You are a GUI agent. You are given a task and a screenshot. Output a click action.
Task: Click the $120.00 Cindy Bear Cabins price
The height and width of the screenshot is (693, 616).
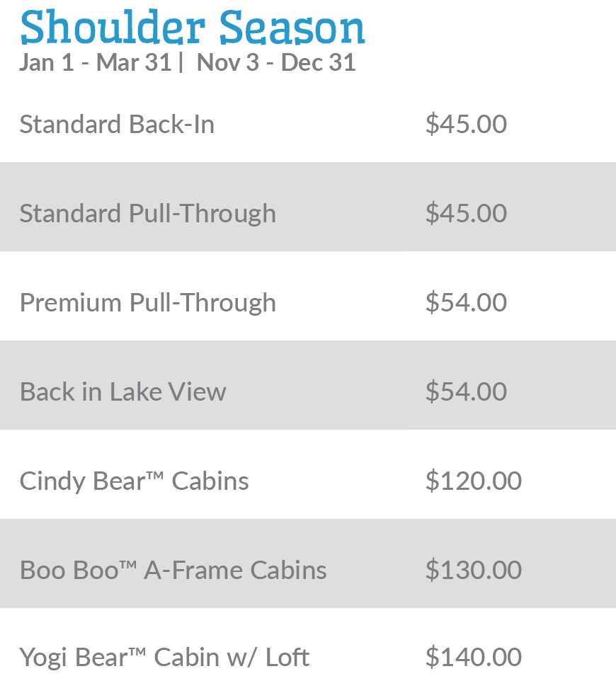pyautogui.click(x=473, y=481)
